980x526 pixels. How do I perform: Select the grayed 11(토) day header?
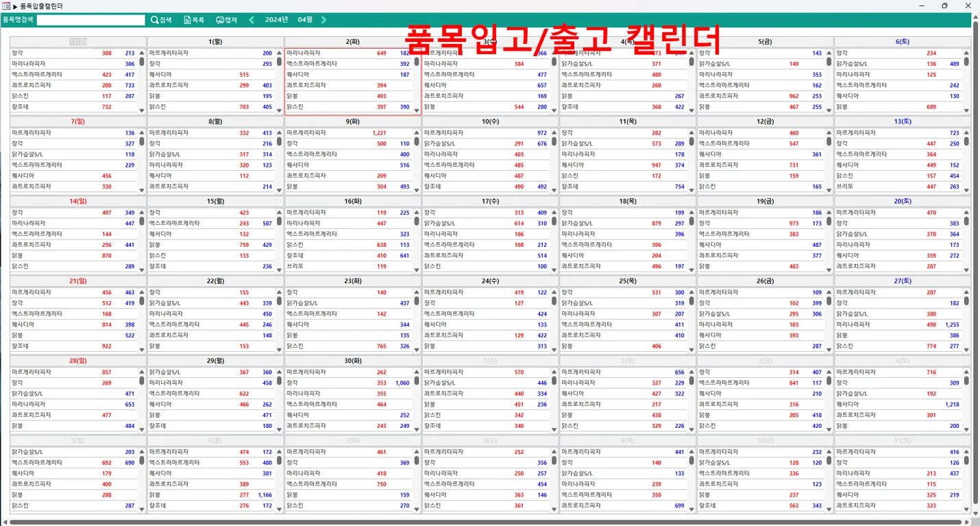pyautogui.click(x=903, y=440)
